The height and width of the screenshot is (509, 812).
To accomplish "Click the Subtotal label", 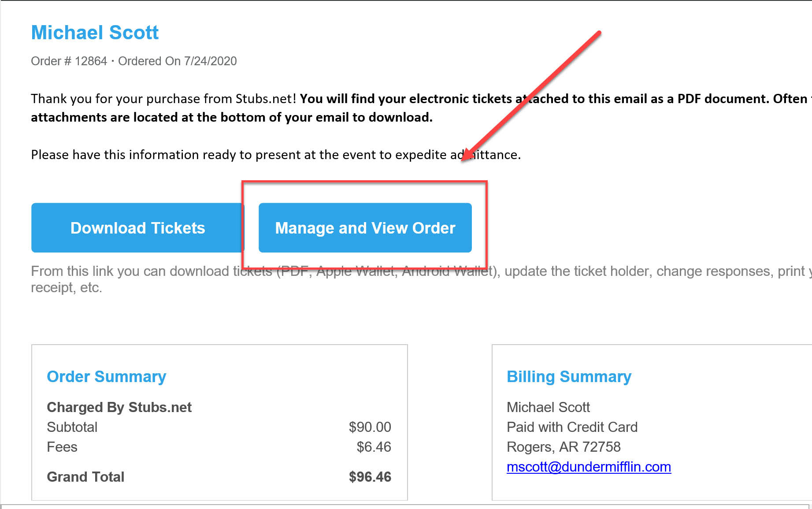I will (72, 427).
